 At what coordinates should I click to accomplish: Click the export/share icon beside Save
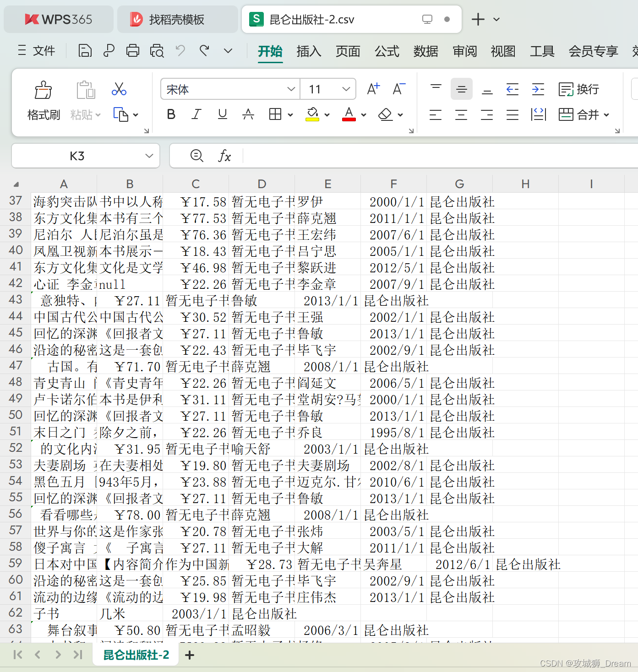pyautogui.click(x=109, y=50)
